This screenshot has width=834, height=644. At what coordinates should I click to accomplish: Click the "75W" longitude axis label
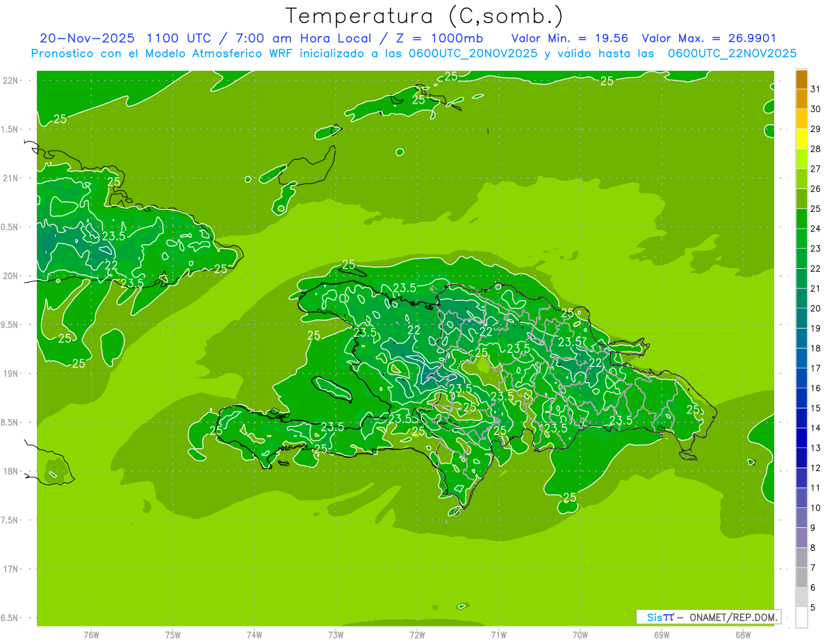173,635
